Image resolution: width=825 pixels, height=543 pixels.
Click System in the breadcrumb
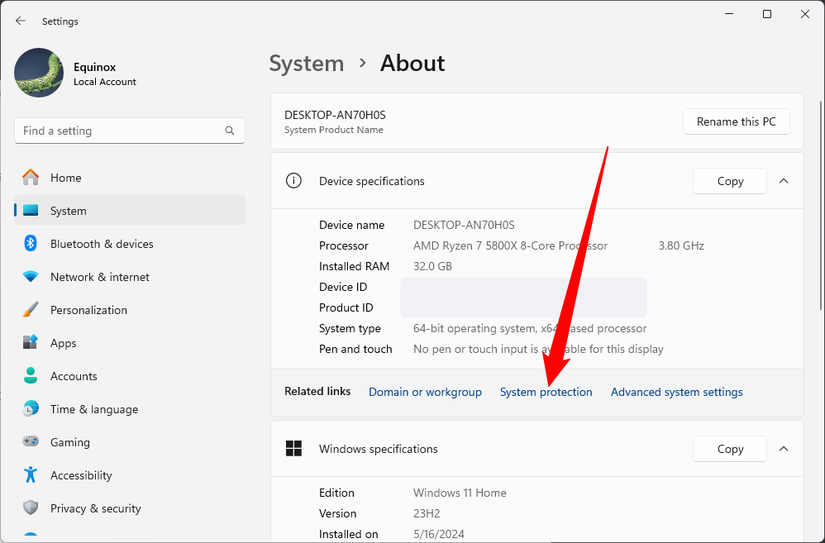click(x=306, y=63)
